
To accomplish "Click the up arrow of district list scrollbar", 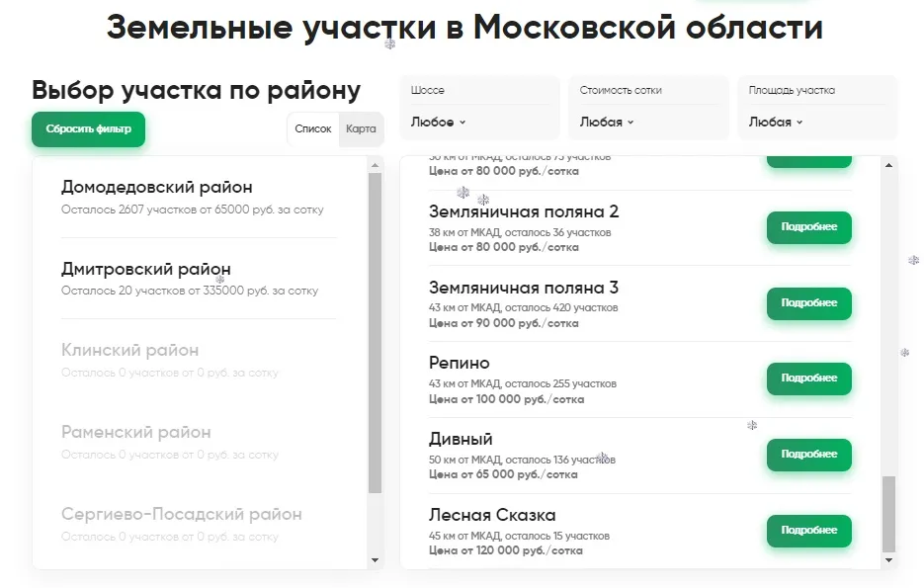I will (375, 164).
